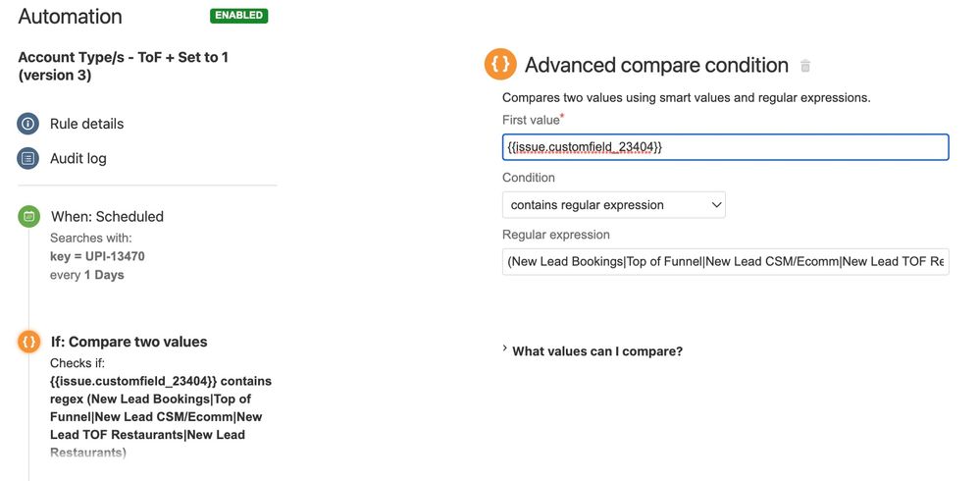Click the Audit log list icon

[x=27, y=159]
